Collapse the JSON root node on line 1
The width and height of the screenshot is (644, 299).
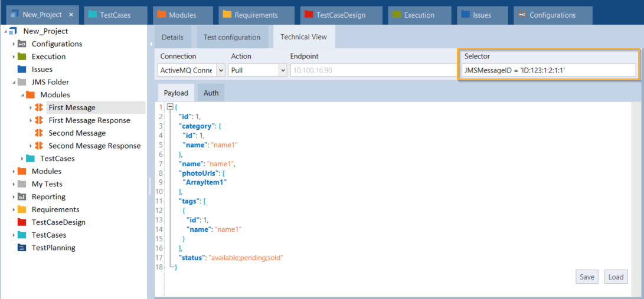click(170, 107)
